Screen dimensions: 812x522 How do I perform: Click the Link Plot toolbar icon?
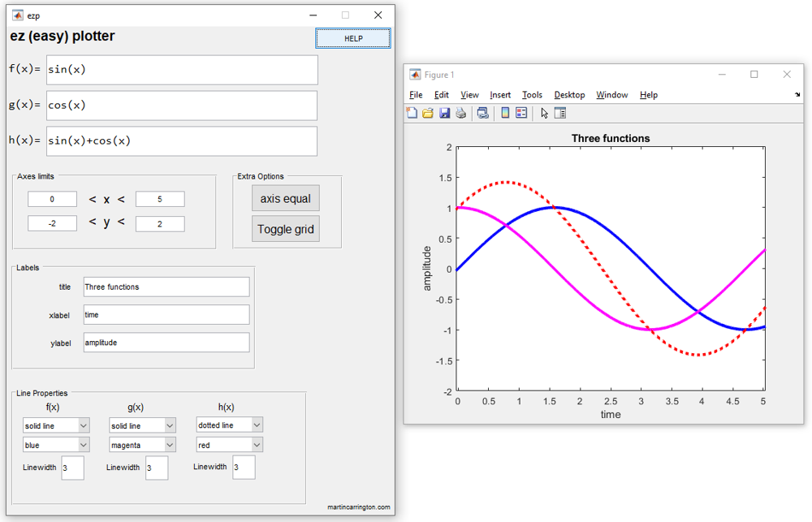coord(483,114)
